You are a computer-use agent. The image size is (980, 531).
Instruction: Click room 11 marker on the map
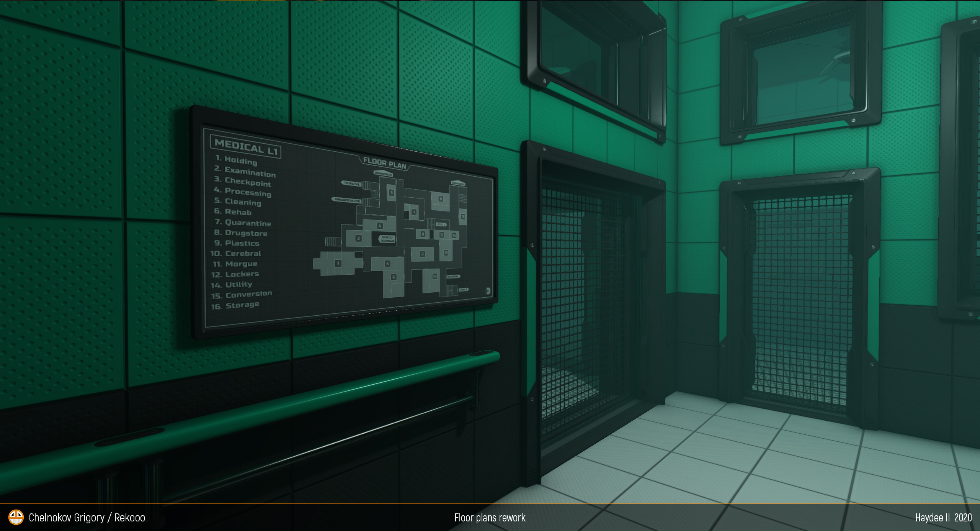441,198
